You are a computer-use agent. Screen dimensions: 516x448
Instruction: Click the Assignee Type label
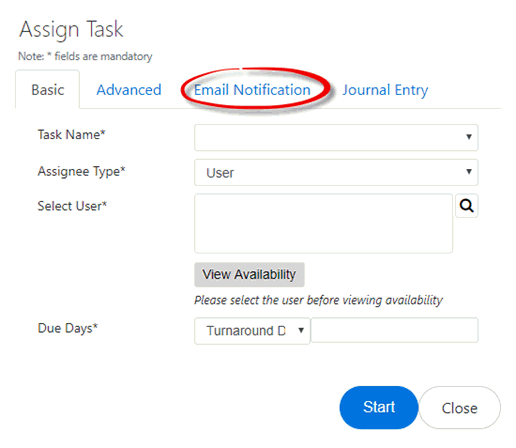[x=81, y=171]
